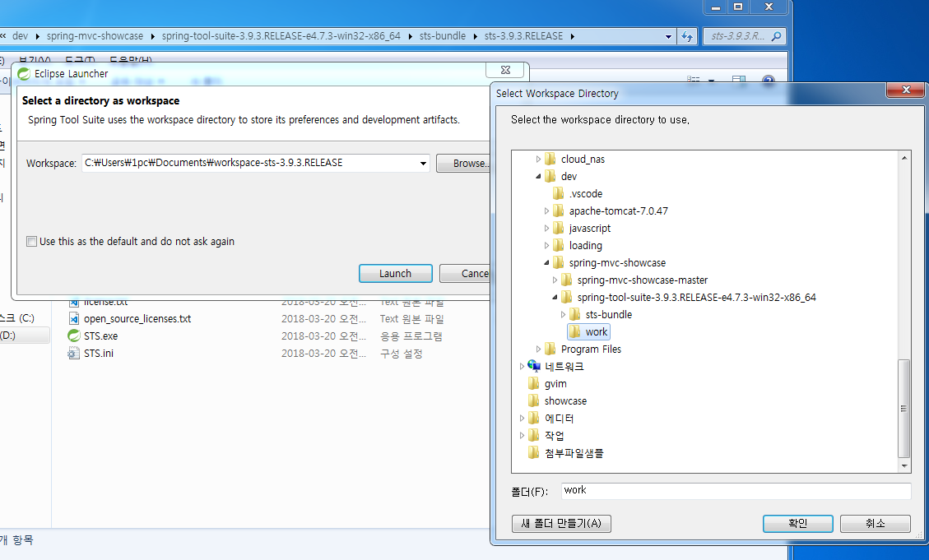
Task: Click the dev folder icon in tree
Action: 550,176
